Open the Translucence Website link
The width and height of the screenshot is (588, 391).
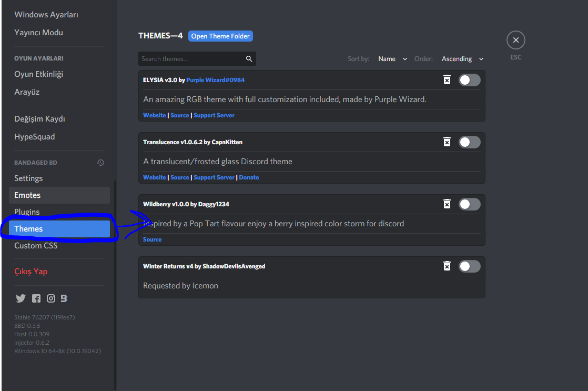coord(154,177)
